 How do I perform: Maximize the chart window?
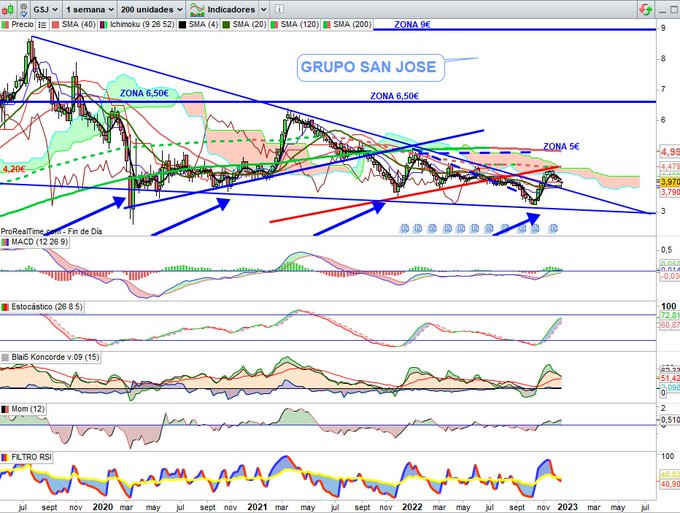tap(676, 10)
